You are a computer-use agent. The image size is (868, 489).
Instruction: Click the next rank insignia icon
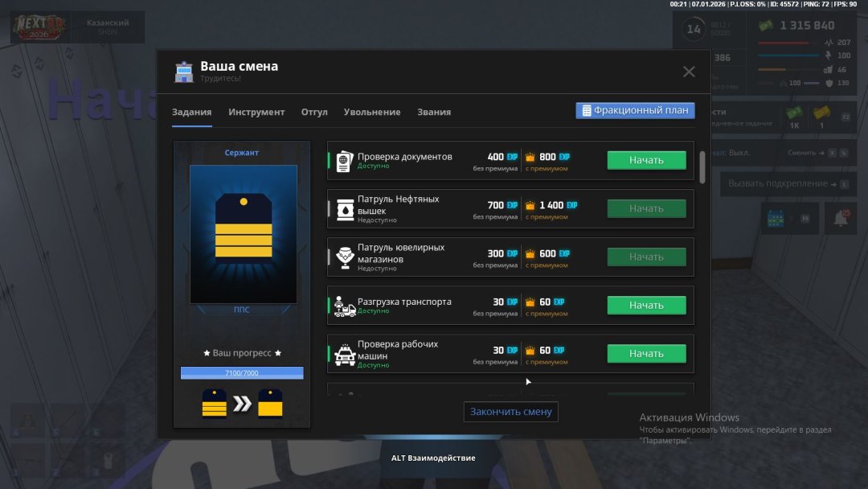pyautogui.click(x=270, y=404)
